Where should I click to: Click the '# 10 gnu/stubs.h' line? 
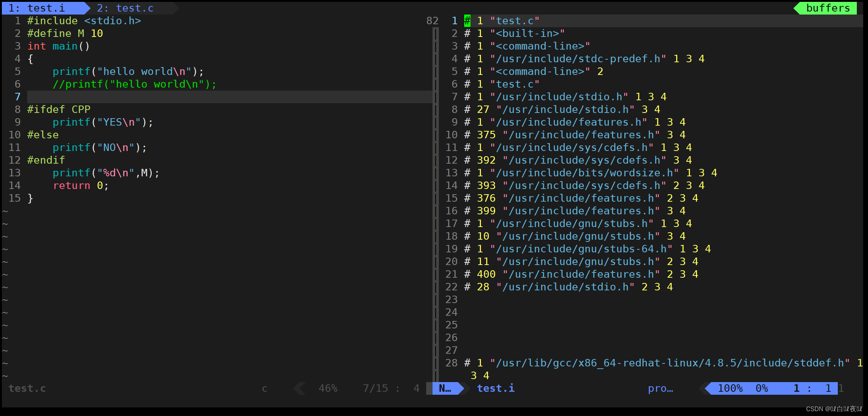tap(575, 236)
